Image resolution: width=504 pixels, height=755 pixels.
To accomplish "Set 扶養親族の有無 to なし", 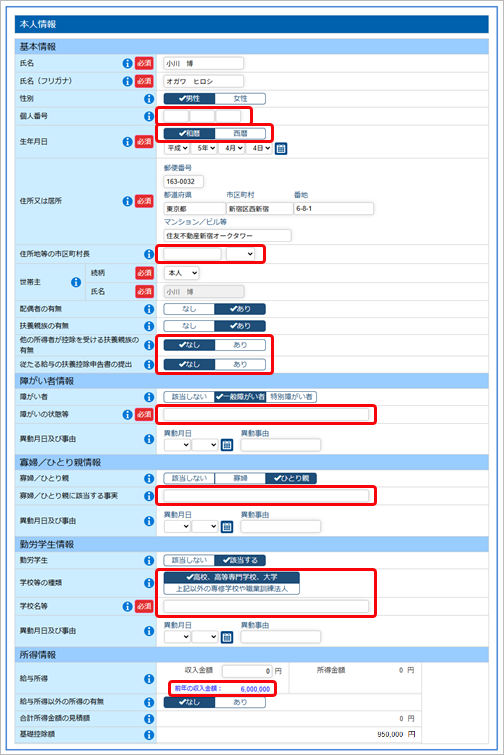I will 189,326.
